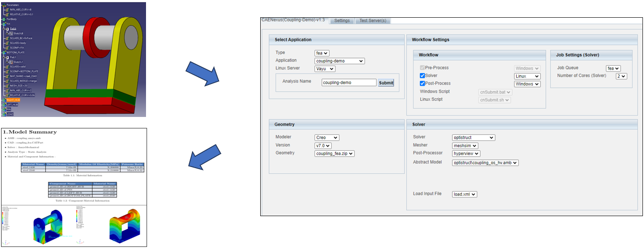Click the Component-Material Information table

(82, 190)
